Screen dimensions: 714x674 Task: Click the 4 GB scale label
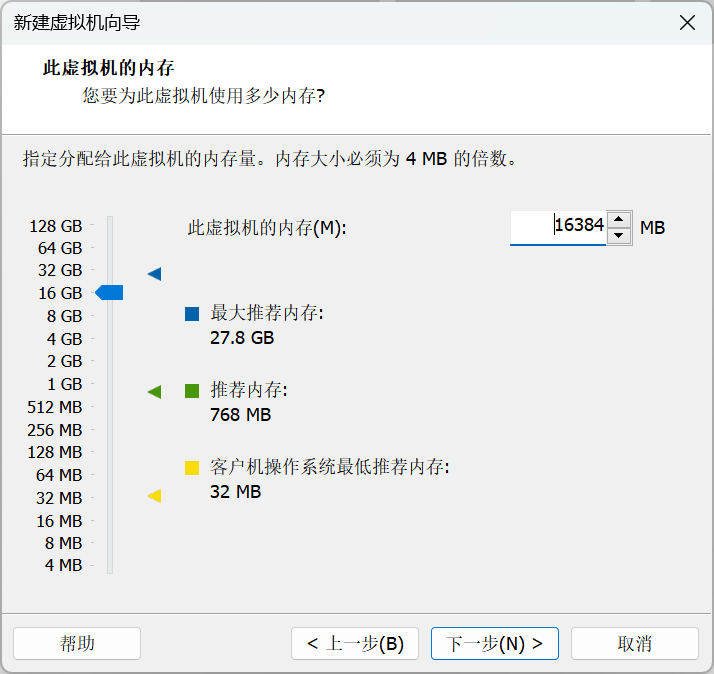[64, 339]
